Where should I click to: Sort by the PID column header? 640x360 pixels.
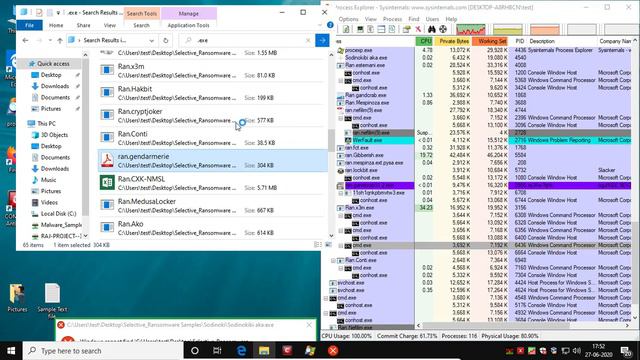pos(519,41)
